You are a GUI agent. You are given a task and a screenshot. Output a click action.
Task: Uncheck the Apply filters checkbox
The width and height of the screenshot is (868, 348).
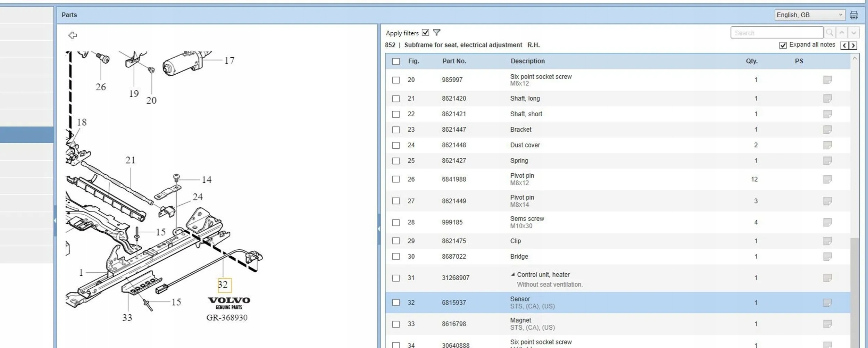425,33
